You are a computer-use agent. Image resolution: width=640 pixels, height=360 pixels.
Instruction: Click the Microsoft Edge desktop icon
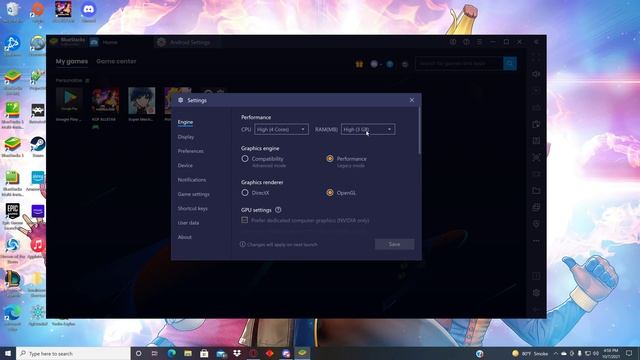pos(13,318)
